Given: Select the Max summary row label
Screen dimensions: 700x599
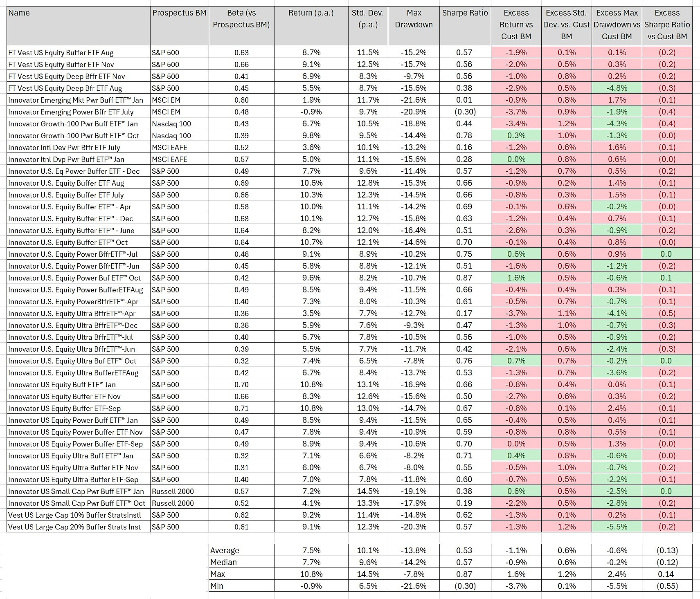Looking at the screenshot, I should click(241, 574).
